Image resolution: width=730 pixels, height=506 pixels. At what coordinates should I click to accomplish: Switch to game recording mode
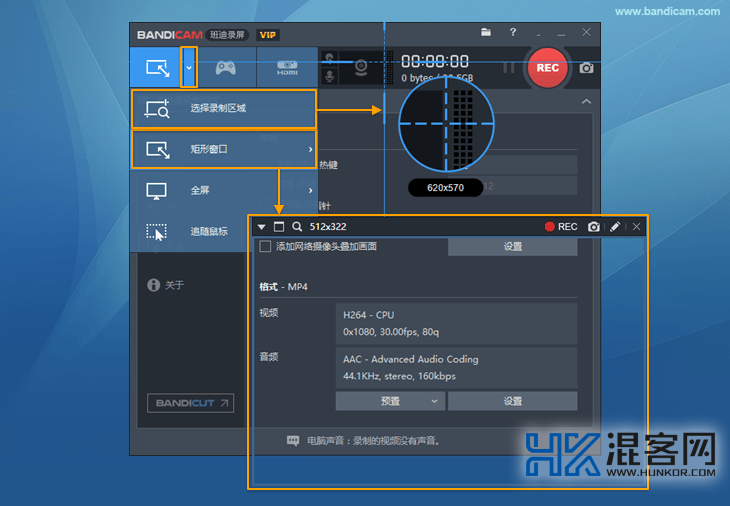tap(226, 68)
